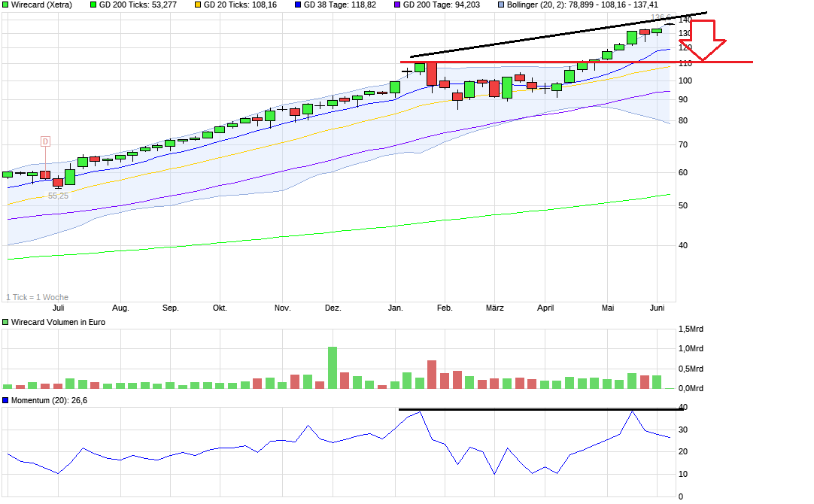Click the 'Dez.' month axis label
Image resolution: width=814 pixels, height=504 pixels.
(x=333, y=308)
